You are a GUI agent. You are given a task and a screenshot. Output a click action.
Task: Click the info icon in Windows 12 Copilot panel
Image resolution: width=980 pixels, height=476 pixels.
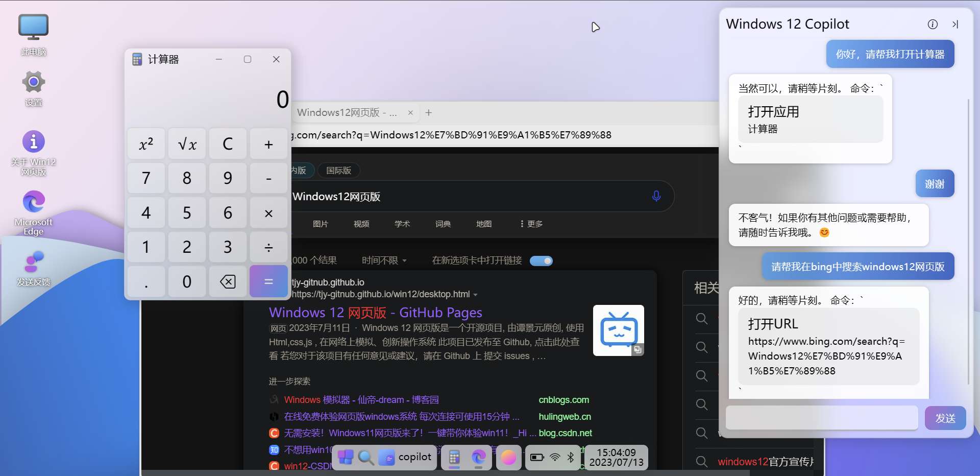click(x=933, y=24)
